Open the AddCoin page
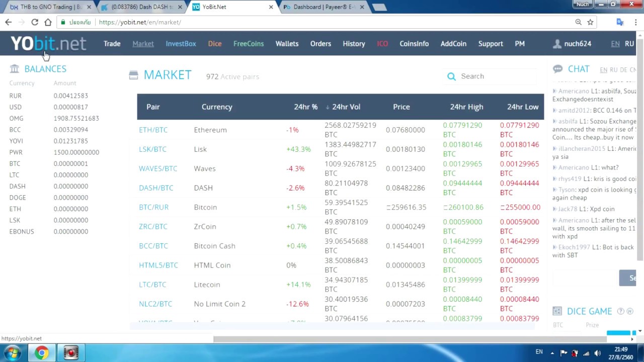 [453, 44]
